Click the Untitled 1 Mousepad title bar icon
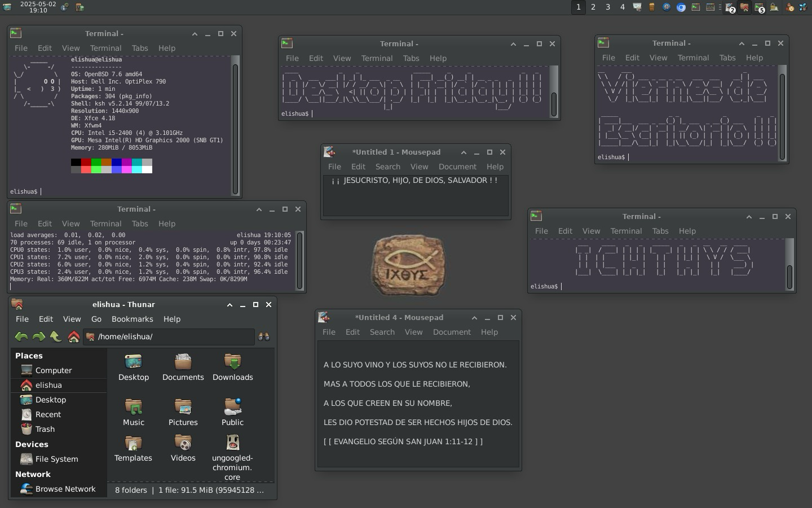Image resolution: width=812 pixels, height=508 pixels. [x=329, y=152]
